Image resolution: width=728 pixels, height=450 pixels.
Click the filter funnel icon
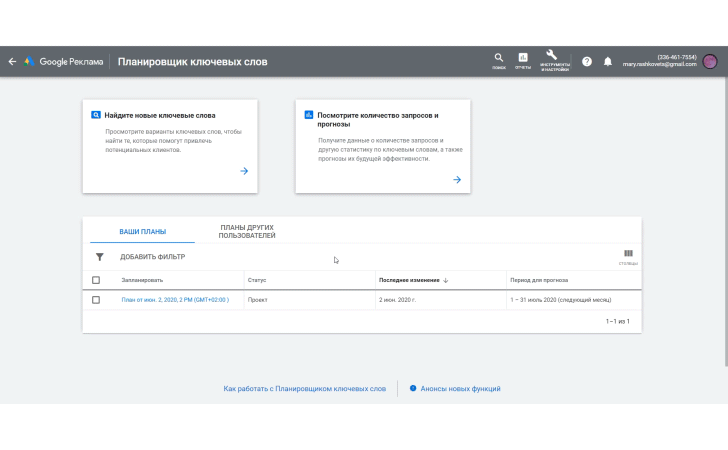pyautogui.click(x=99, y=257)
